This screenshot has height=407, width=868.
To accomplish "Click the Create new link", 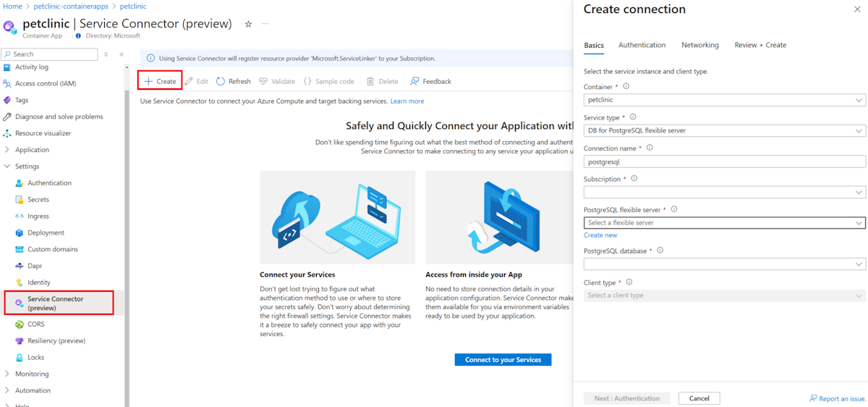I will 600,235.
